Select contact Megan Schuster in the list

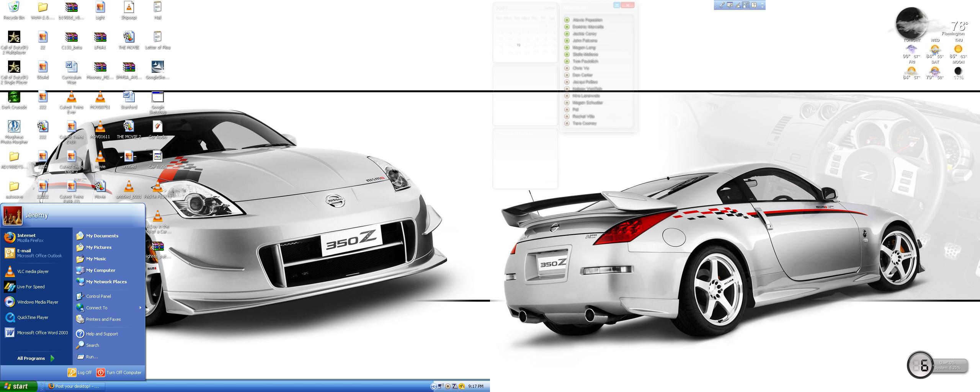[x=588, y=103]
